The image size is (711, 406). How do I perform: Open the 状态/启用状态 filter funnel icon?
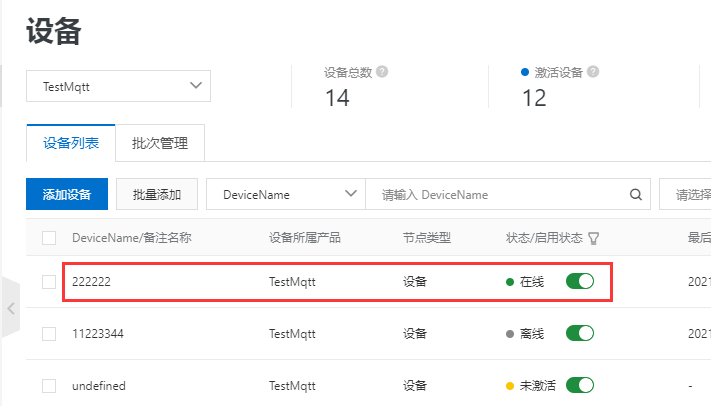click(x=594, y=238)
